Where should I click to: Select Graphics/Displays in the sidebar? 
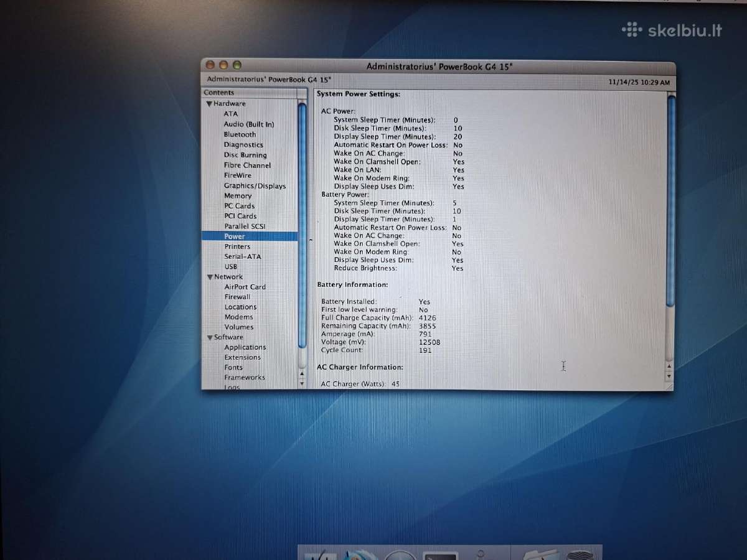255,185
